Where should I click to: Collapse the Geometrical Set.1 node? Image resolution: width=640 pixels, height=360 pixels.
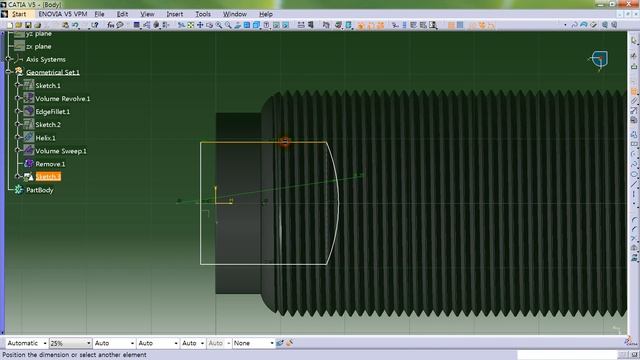pos(9,72)
